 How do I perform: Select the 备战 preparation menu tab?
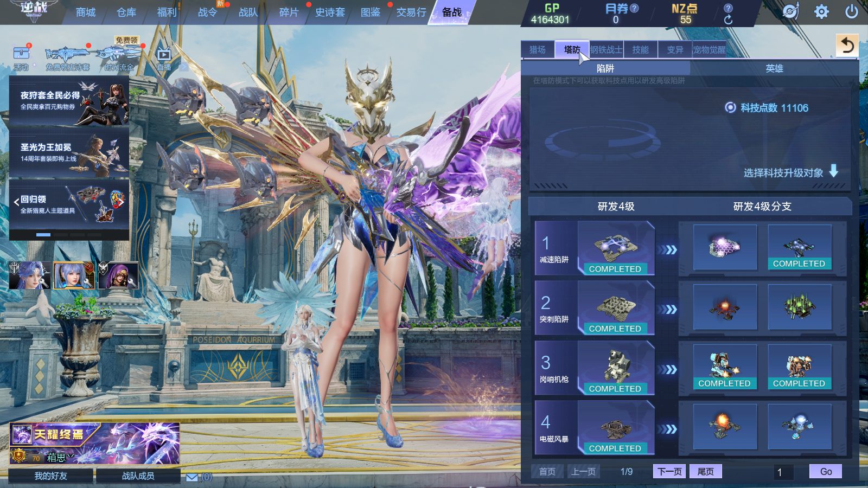[452, 12]
